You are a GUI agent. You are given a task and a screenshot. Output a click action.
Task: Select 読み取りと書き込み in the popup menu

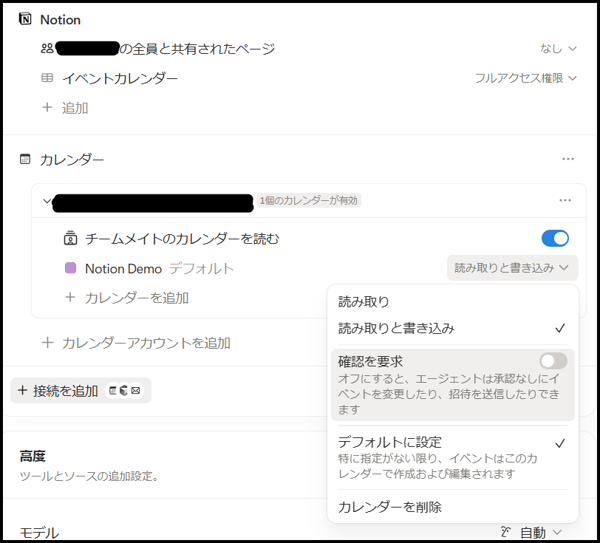click(x=453, y=328)
